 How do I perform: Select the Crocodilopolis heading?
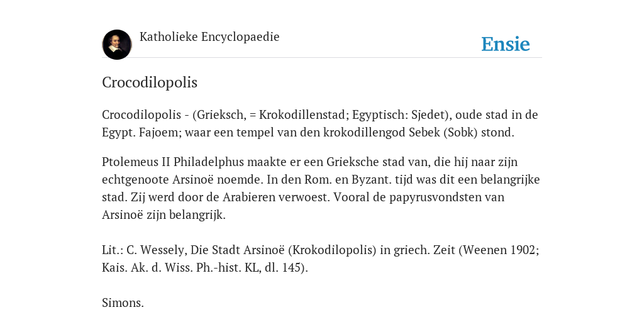click(x=150, y=82)
